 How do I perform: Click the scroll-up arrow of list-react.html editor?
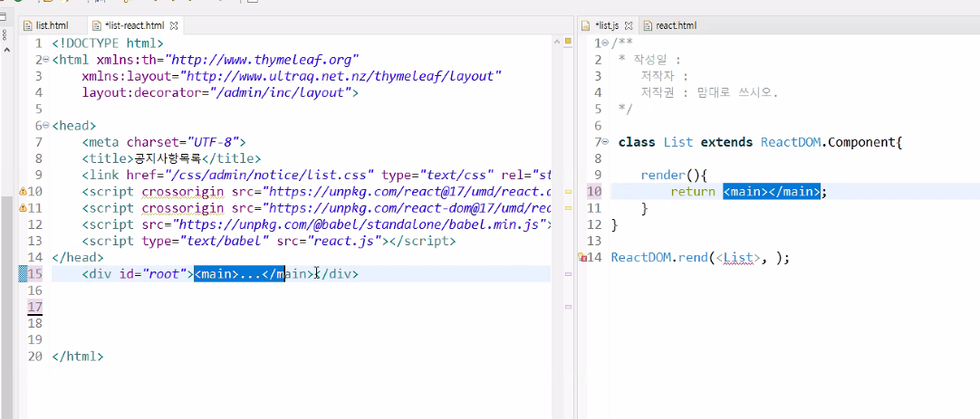tap(556, 41)
